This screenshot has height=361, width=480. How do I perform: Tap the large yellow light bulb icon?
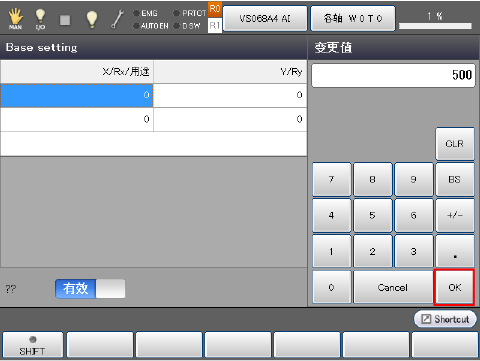point(92,19)
